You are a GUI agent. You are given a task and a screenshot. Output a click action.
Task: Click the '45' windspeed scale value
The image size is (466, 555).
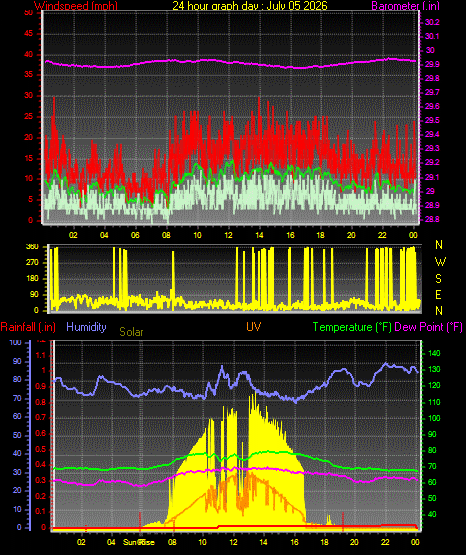pos(28,34)
